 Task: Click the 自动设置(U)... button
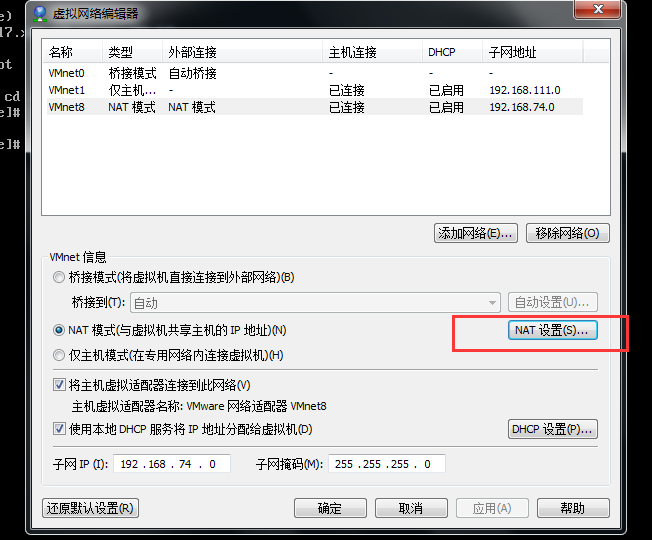coord(553,302)
